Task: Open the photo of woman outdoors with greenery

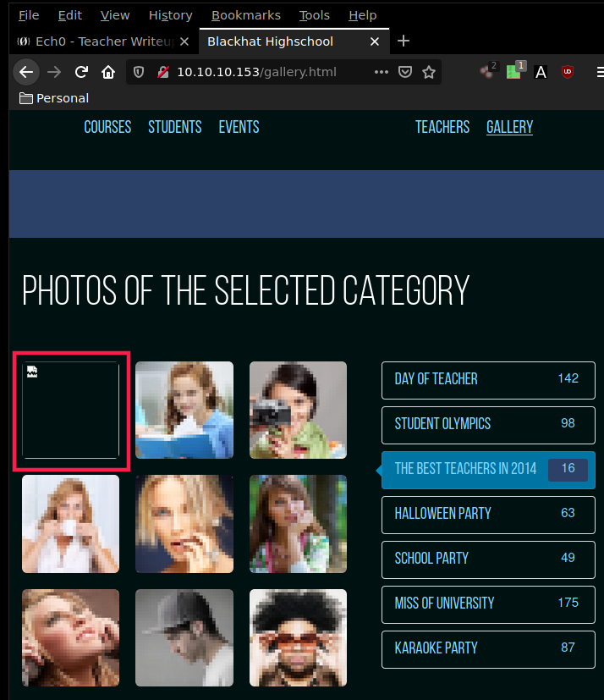Action: pyautogui.click(x=298, y=524)
